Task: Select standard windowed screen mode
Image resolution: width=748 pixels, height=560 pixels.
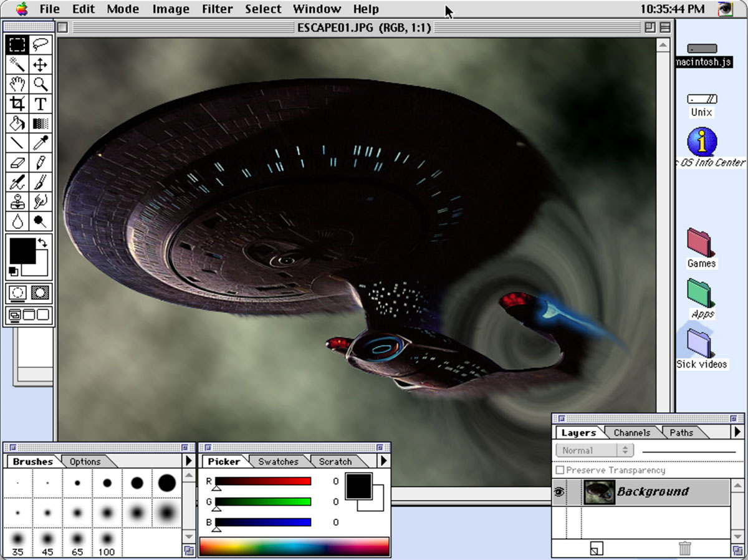Action: [x=15, y=315]
